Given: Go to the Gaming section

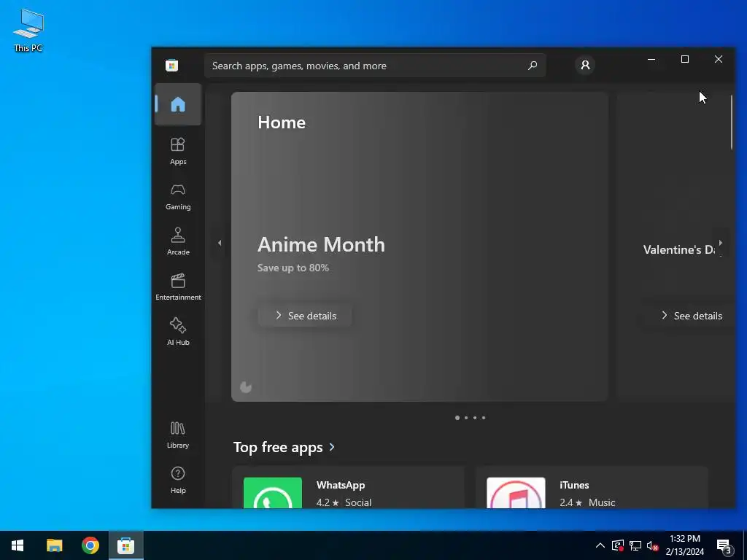Looking at the screenshot, I should (x=178, y=196).
